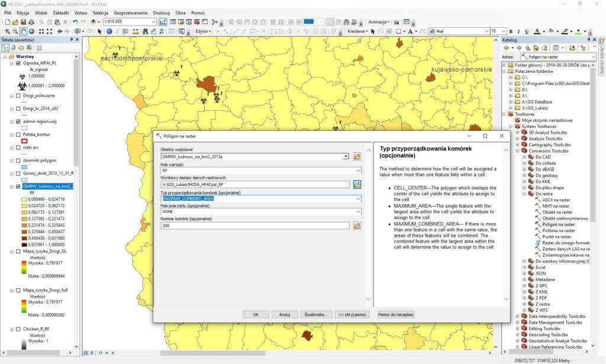Expand the 3D Analyst Tools.tbx toolbox
606x364 pixels.
click(517, 133)
